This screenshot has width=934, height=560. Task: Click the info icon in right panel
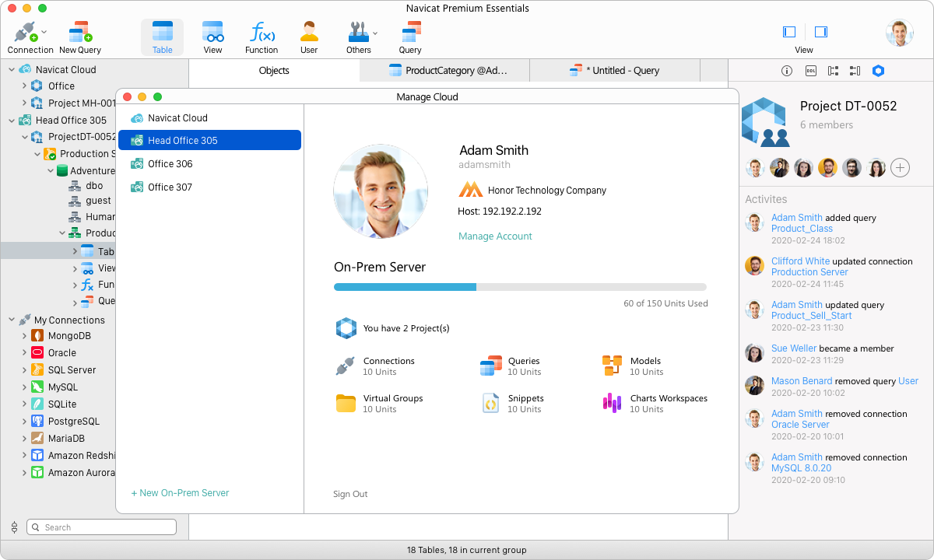pos(787,71)
